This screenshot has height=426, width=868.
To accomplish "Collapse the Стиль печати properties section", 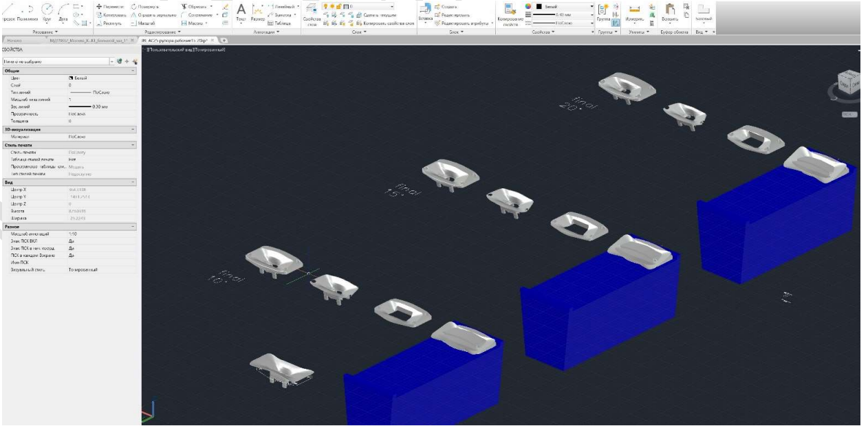I will pos(133,145).
